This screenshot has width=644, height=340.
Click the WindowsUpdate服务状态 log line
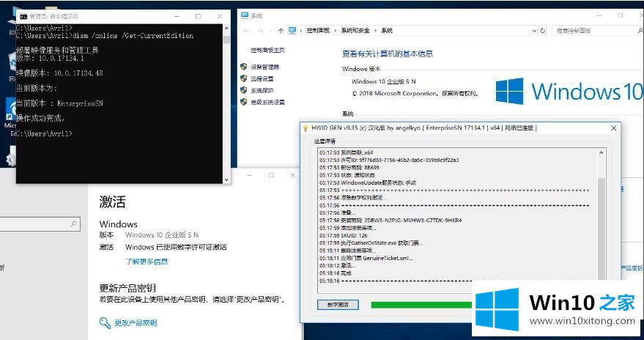point(368,182)
